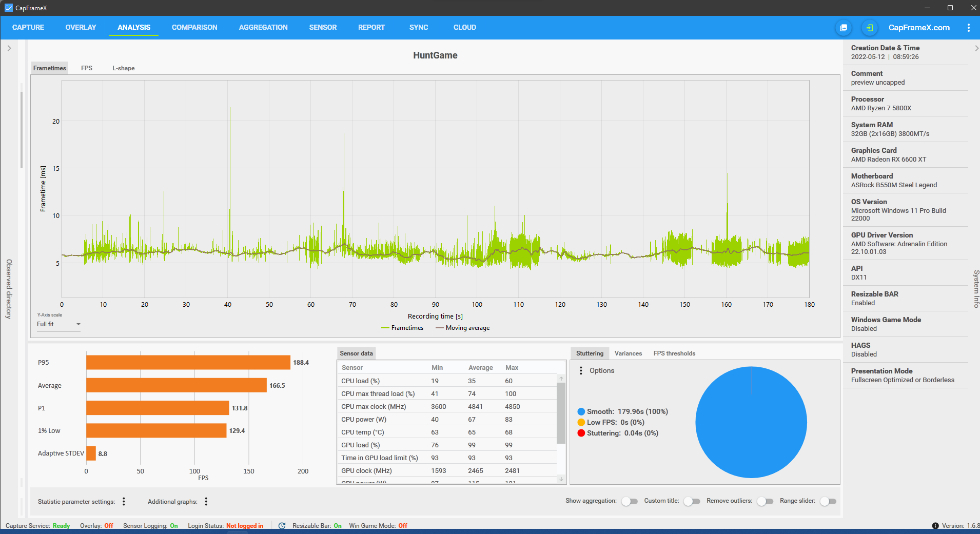
Task: Click the login icon in header
Action: click(869, 28)
